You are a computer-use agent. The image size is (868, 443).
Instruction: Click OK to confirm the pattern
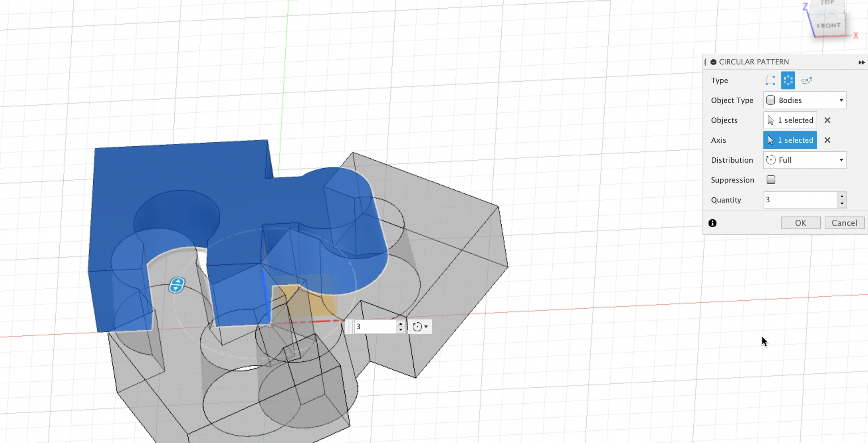tap(800, 223)
